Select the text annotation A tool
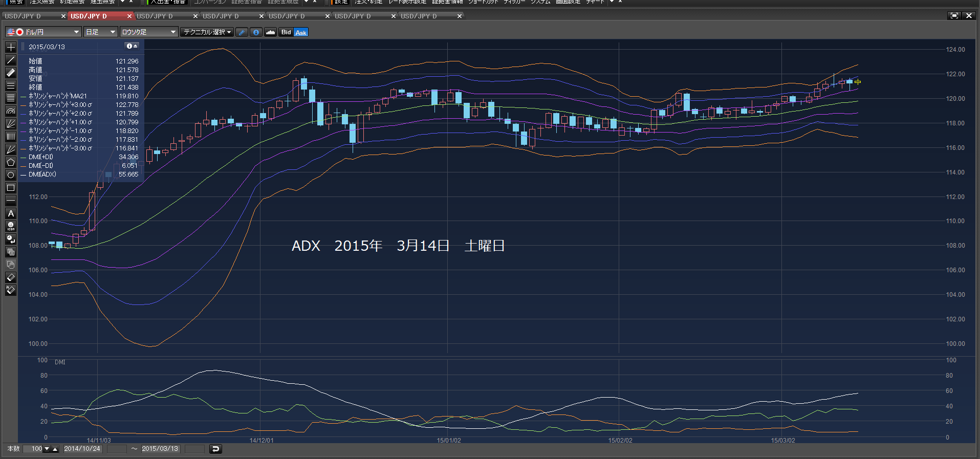Screen dimensions: 980x459 (10, 213)
